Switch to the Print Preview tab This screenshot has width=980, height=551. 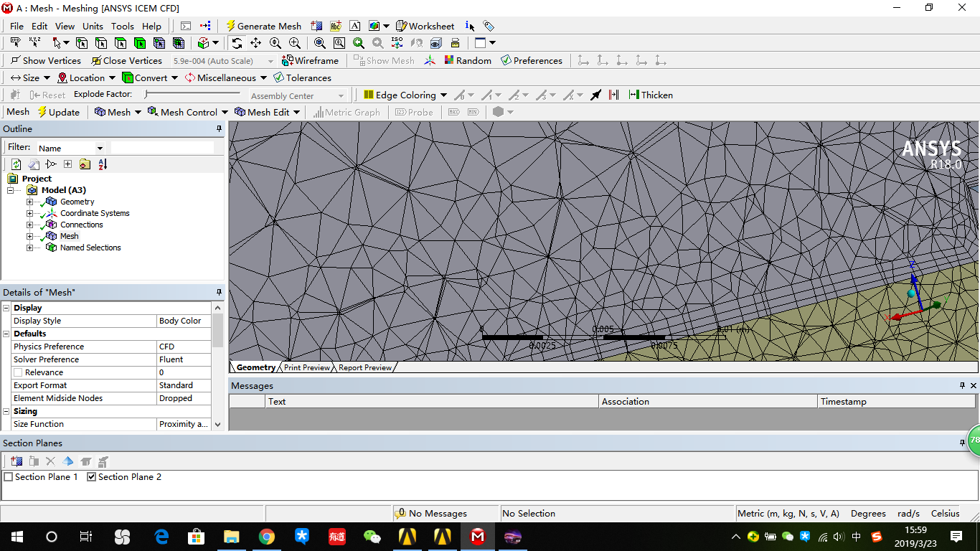(306, 367)
